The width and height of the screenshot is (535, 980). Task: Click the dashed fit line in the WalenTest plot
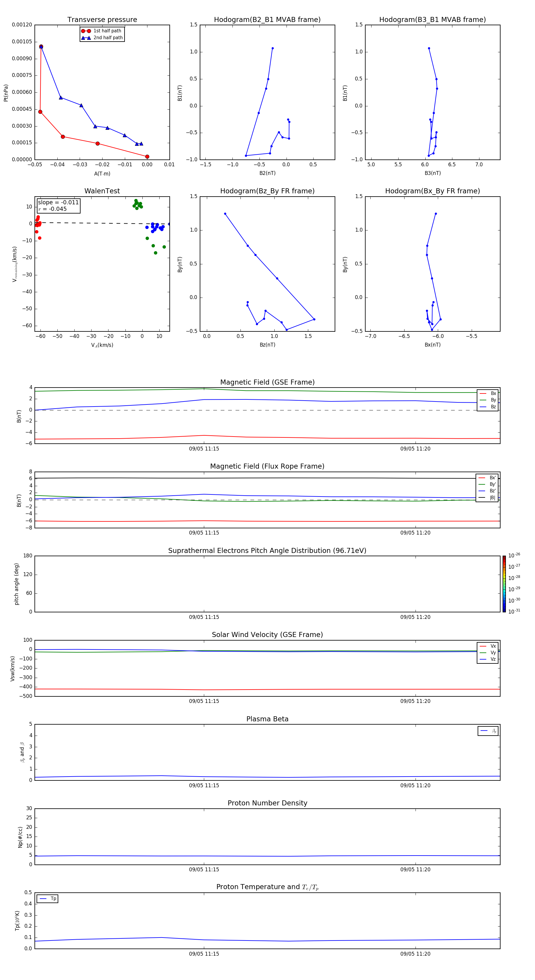(x=102, y=223)
